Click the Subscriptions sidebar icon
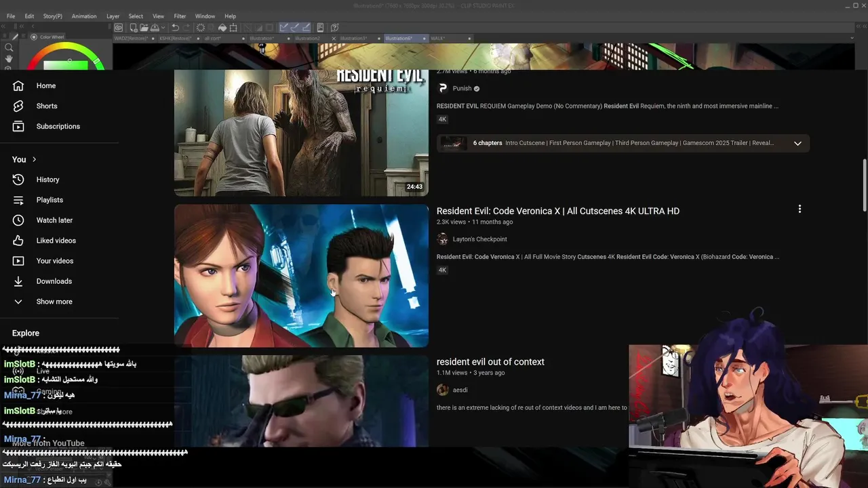This screenshot has height=488, width=868. (x=18, y=126)
